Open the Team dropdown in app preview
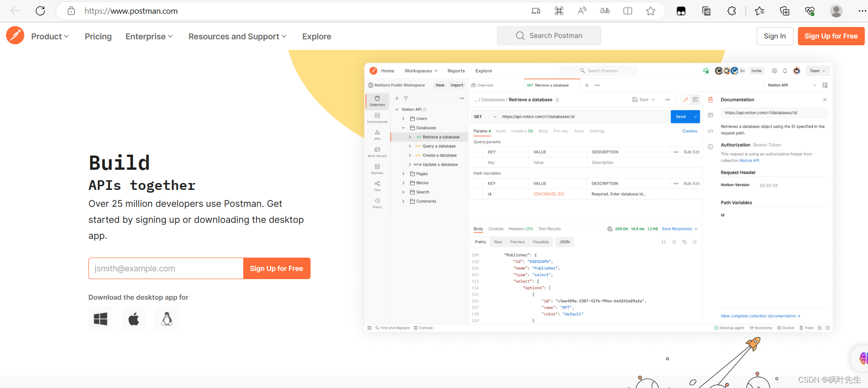The image size is (868, 388). (817, 71)
